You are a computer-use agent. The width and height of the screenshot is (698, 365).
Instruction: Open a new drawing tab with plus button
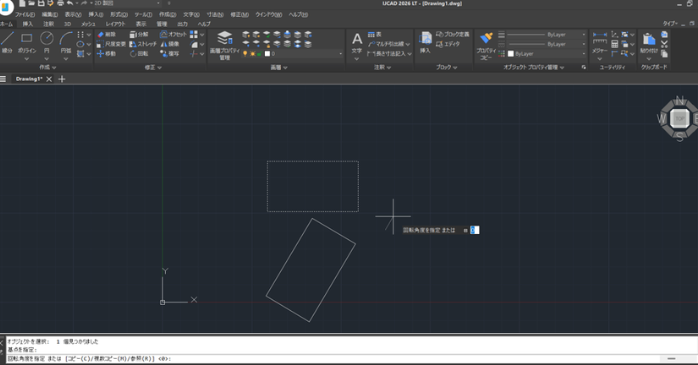click(62, 79)
